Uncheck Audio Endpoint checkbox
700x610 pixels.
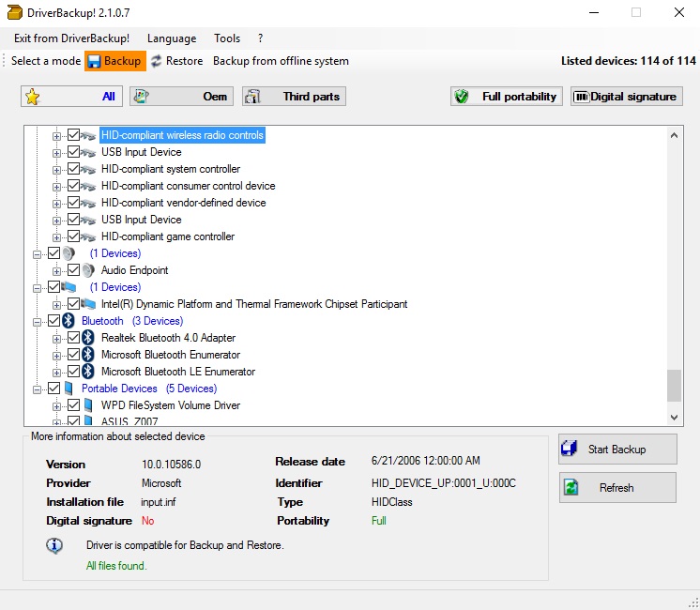tap(74, 269)
